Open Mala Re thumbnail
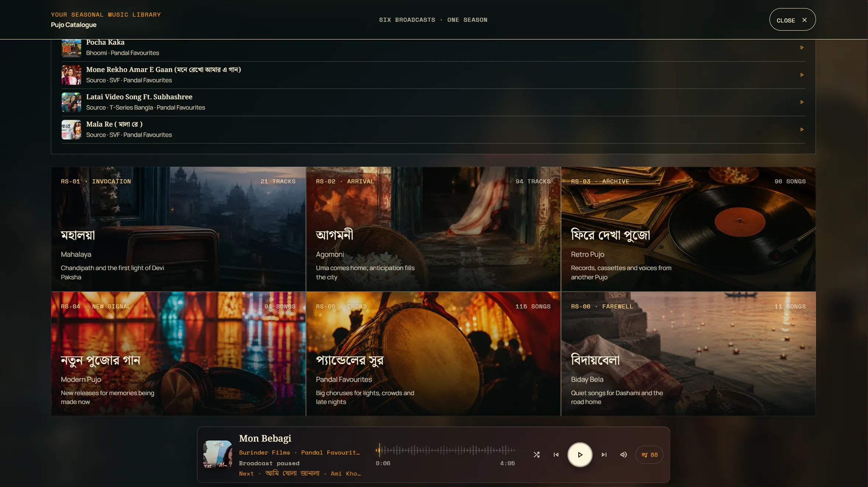This screenshot has width=868, height=487. 71,129
